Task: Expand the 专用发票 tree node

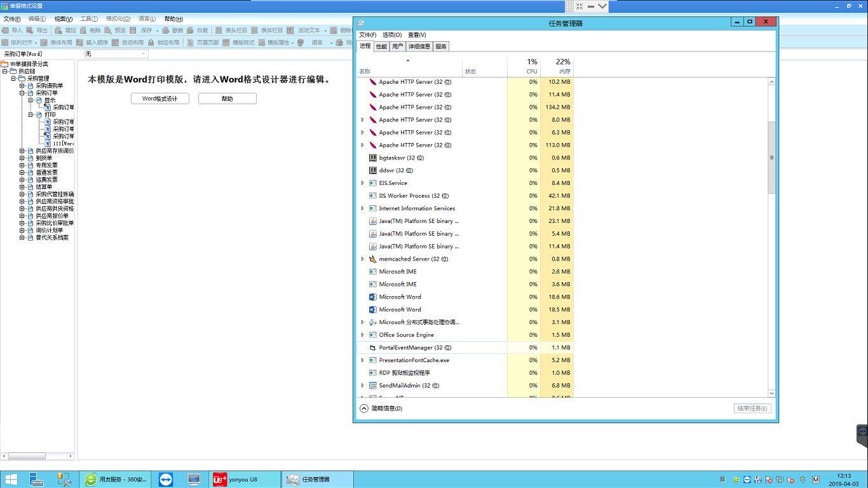Action: (x=22, y=165)
